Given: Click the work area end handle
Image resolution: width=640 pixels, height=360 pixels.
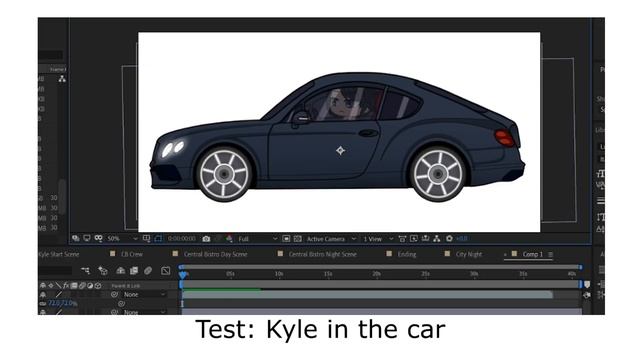Looking at the screenshot, I should coord(580,284).
